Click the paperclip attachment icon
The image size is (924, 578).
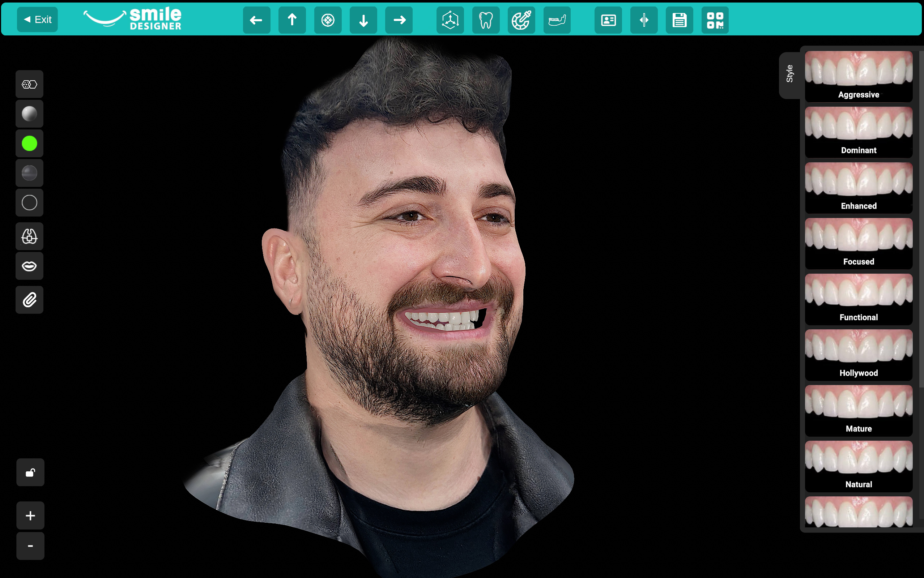(x=29, y=300)
